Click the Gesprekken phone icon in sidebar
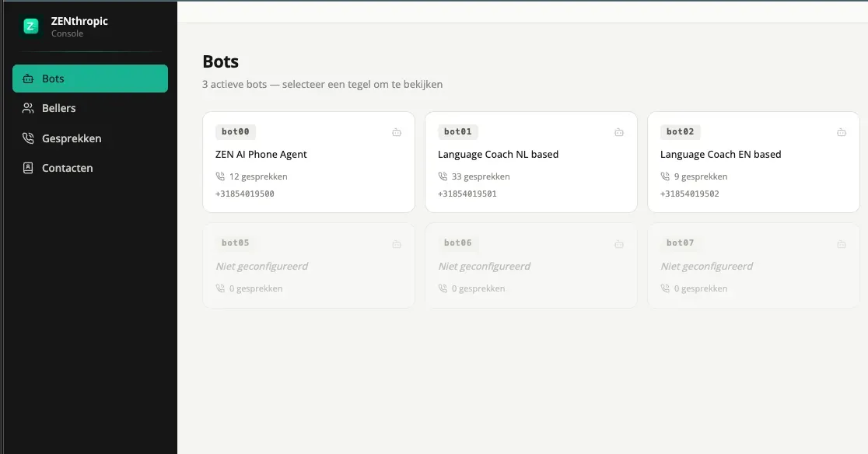The width and height of the screenshot is (868, 454). (28, 138)
